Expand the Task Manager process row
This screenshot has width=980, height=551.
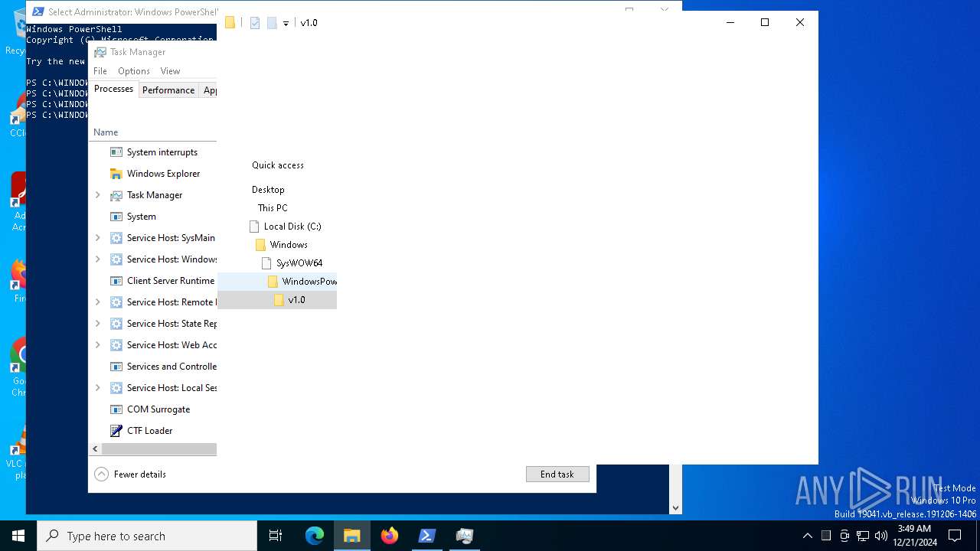pyautogui.click(x=98, y=195)
